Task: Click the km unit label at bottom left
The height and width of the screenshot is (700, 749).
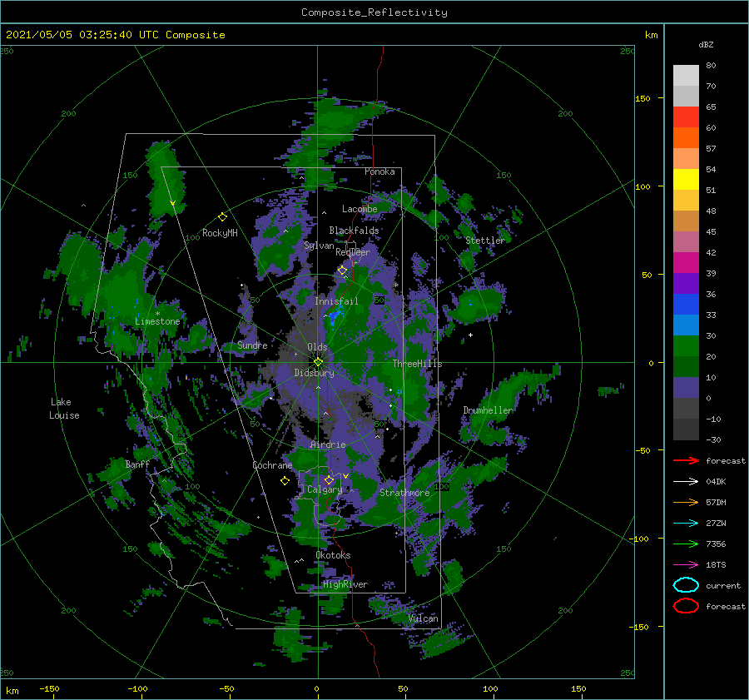Action: (x=12, y=691)
